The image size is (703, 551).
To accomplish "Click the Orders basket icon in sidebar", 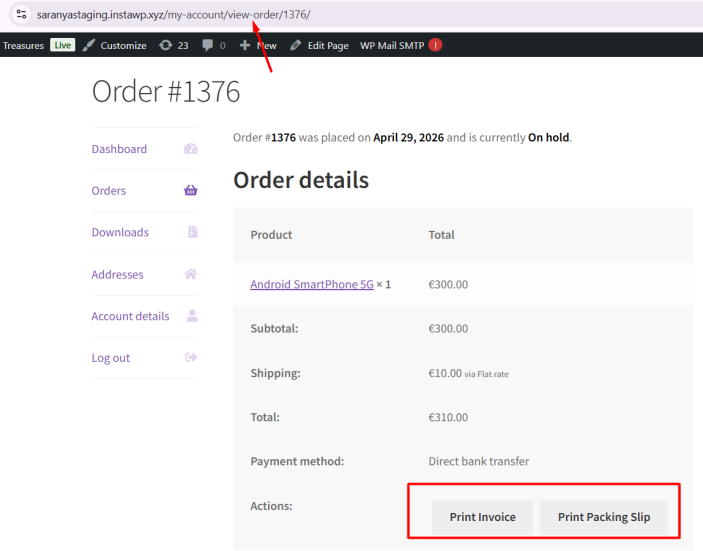I will 191,191.
